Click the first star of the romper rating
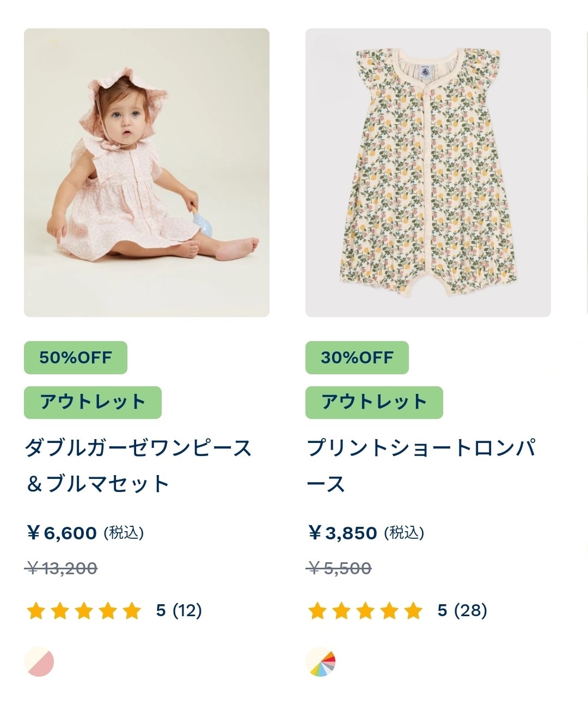Viewport: 588px width, 711px height. [317, 611]
